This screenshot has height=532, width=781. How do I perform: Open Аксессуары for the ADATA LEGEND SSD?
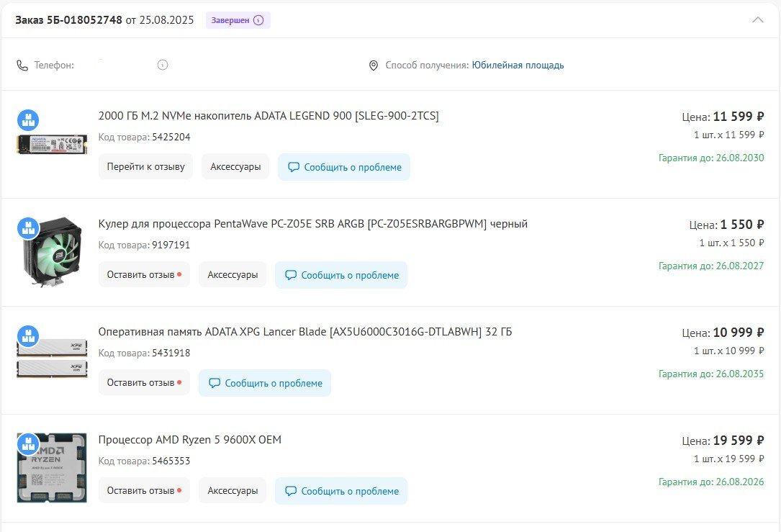[x=235, y=167]
